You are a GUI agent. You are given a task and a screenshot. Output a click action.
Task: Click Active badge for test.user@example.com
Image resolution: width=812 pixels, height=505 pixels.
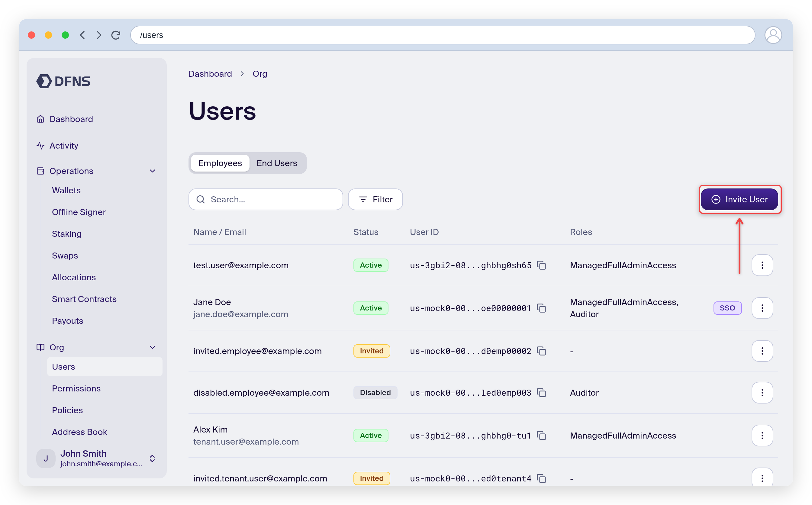pyautogui.click(x=370, y=265)
